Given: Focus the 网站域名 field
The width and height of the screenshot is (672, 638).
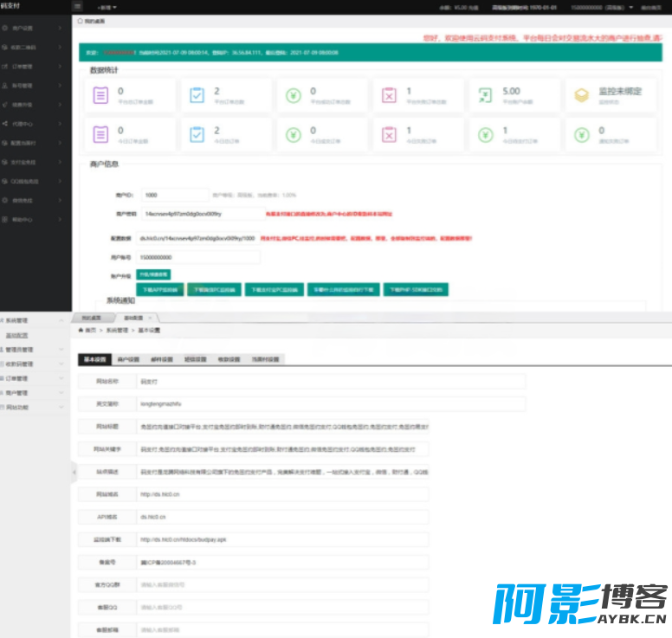Looking at the screenshot, I should [282, 494].
